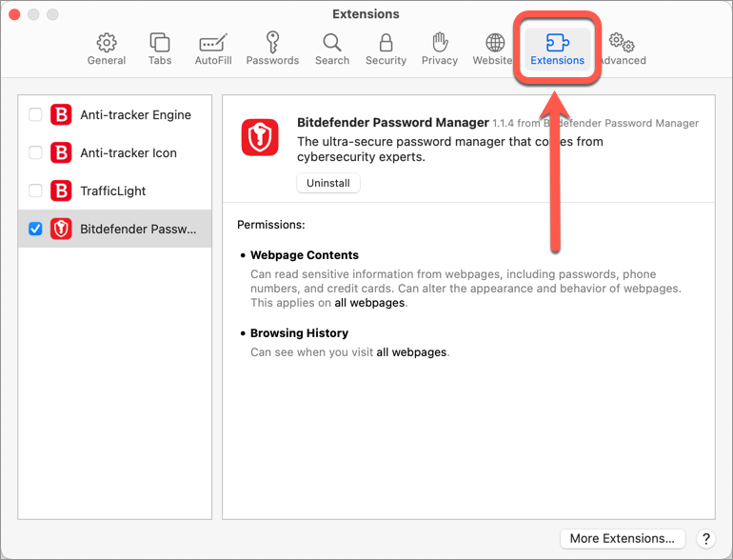Enable the Anti-tracker Engine checkbox
Screen dimensions: 733x560
tap(35, 114)
